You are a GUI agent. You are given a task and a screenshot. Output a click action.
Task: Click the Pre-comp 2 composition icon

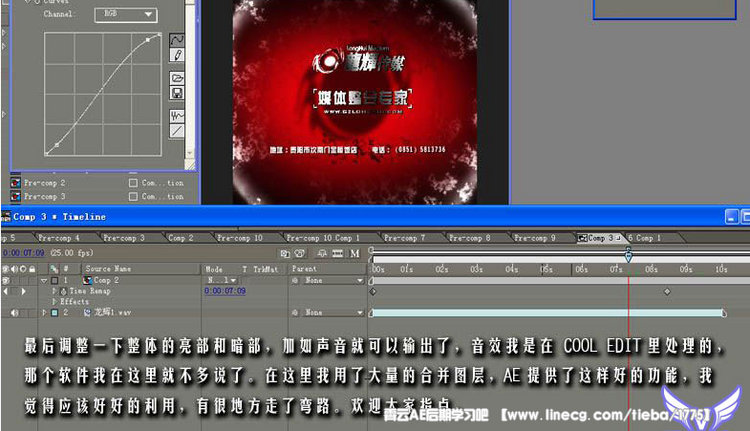pos(16,183)
